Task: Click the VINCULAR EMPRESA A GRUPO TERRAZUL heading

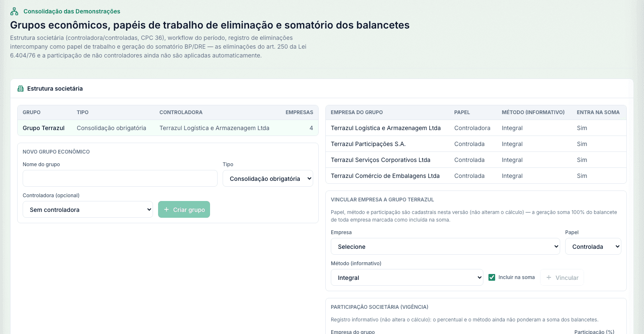Action: tap(382, 200)
